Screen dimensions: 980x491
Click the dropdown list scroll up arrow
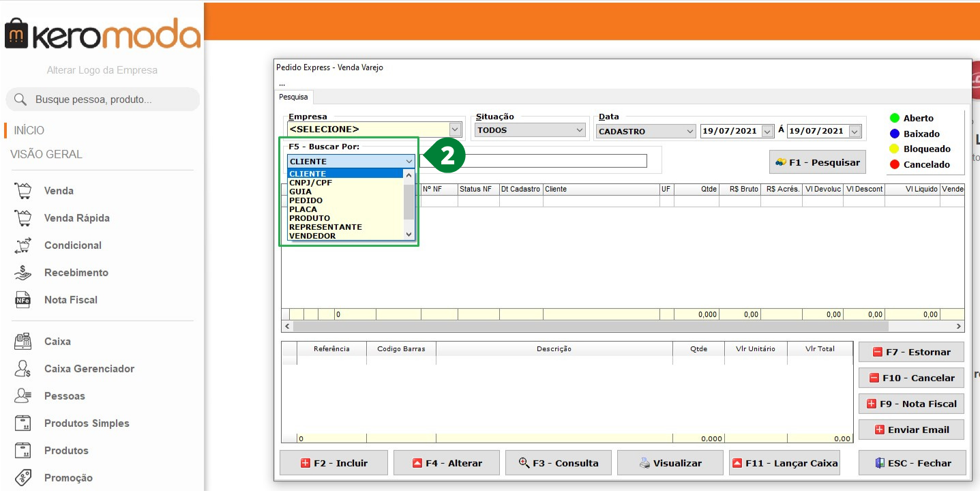point(409,175)
